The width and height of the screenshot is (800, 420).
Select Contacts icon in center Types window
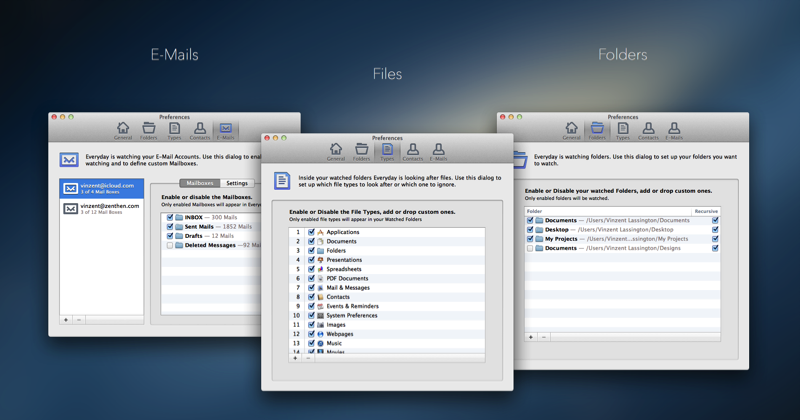[x=413, y=151]
